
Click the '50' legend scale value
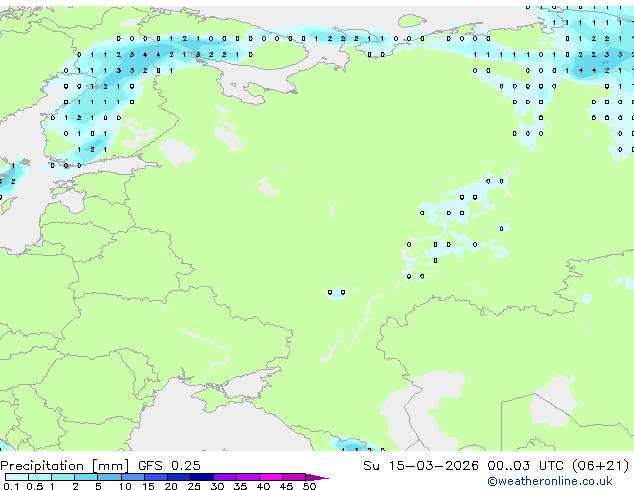309,486
